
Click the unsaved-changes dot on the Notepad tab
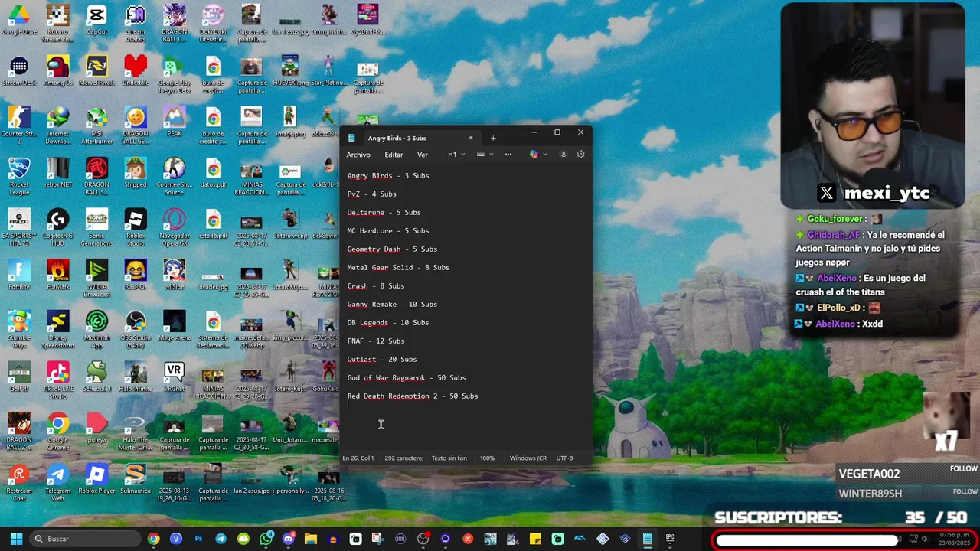[471, 138]
